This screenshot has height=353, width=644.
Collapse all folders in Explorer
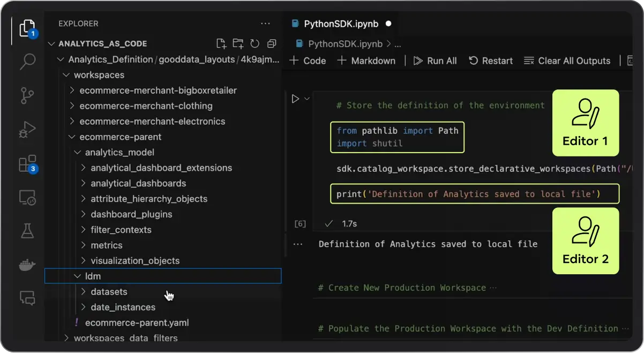click(272, 44)
